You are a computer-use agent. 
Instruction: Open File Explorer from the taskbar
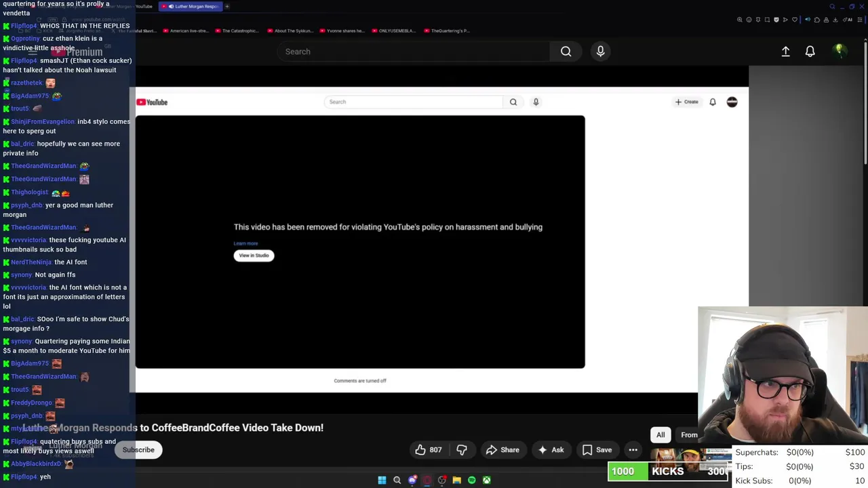(x=456, y=480)
